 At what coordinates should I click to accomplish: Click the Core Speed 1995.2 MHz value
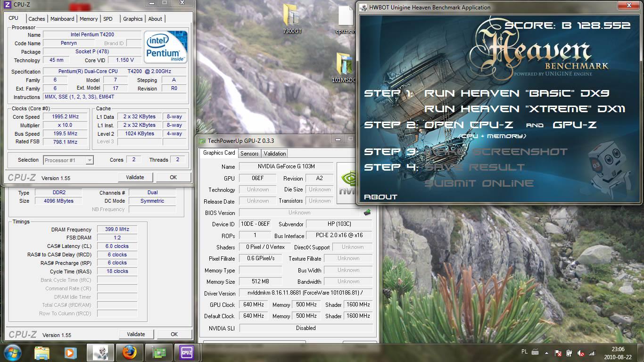65,116
